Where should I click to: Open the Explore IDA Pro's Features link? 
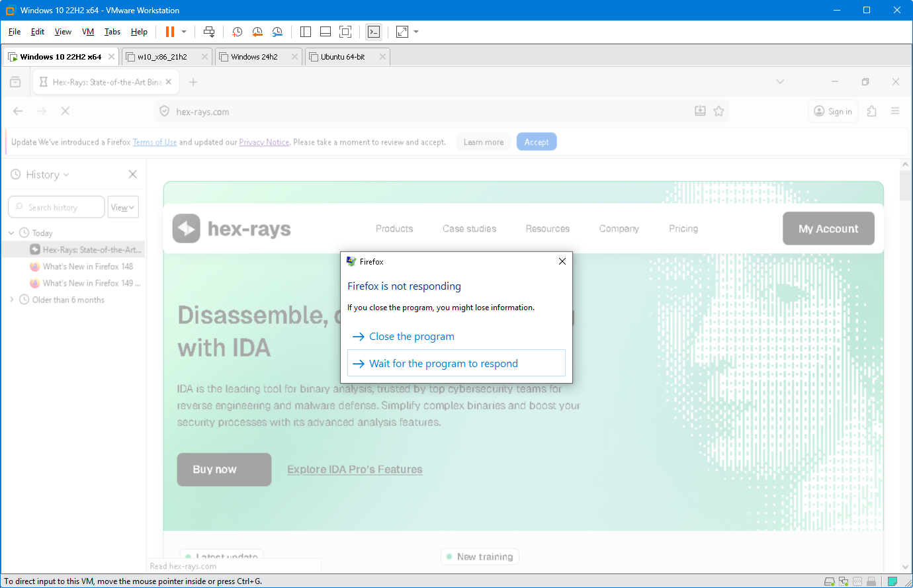click(355, 470)
